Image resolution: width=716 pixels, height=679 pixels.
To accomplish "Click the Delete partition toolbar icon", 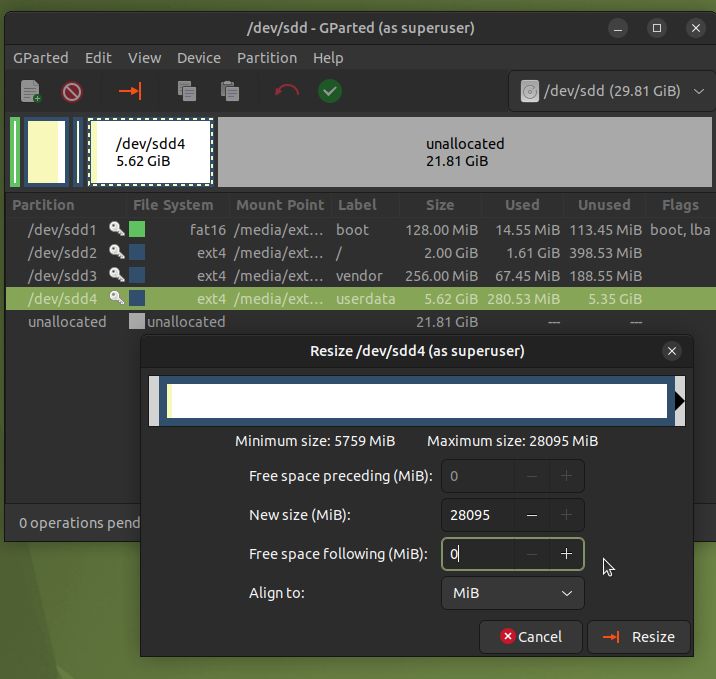I will click(72, 92).
